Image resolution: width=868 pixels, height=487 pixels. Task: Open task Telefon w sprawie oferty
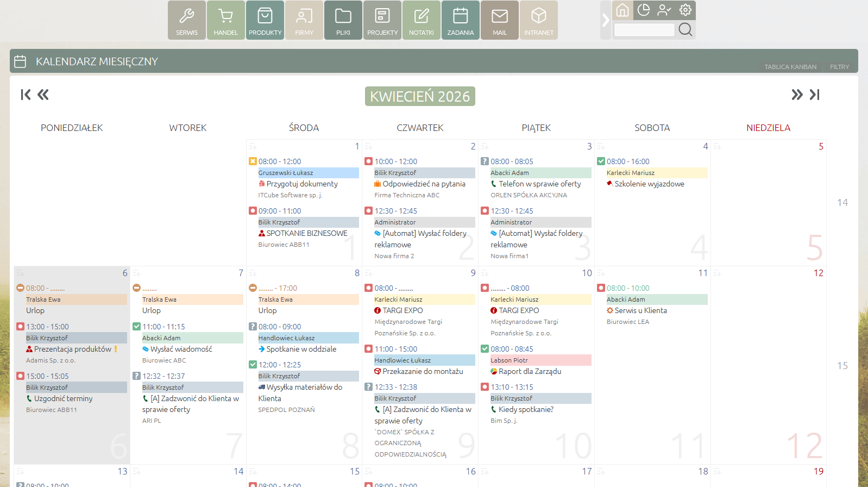click(x=540, y=184)
